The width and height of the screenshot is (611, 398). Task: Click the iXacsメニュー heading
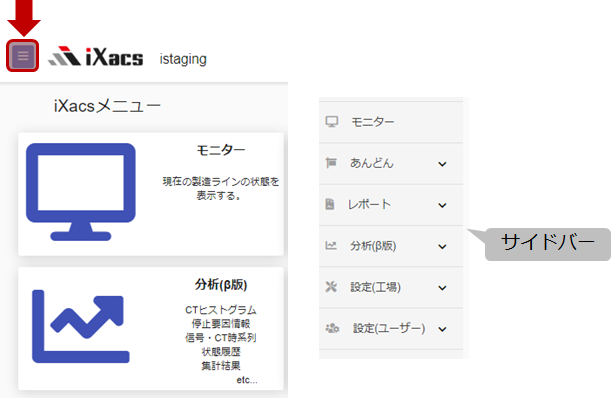click(107, 106)
